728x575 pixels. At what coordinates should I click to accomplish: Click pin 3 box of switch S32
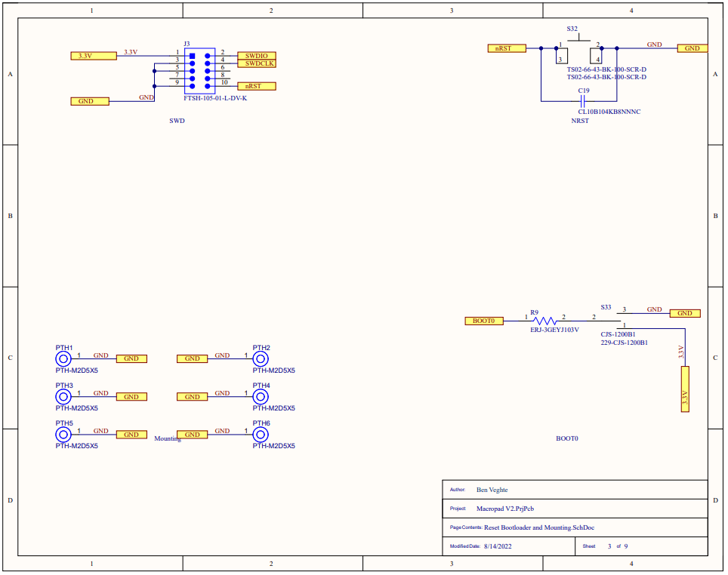[561, 57]
